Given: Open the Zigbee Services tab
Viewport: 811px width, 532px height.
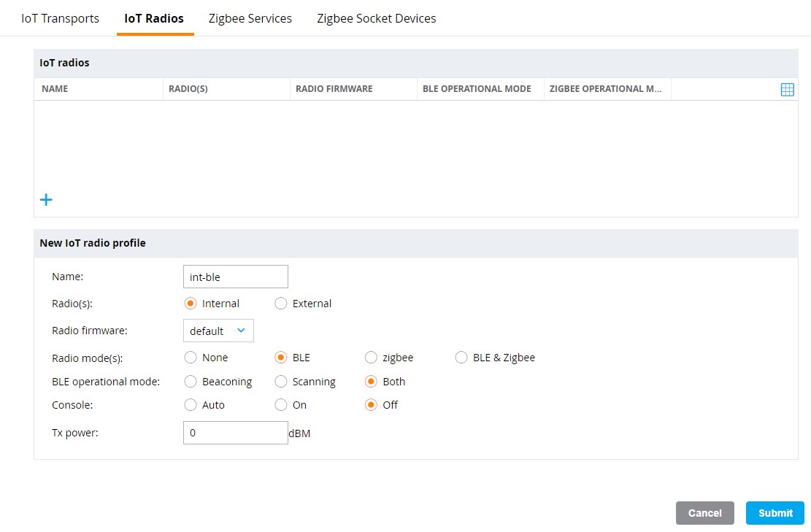Looking at the screenshot, I should click(250, 18).
